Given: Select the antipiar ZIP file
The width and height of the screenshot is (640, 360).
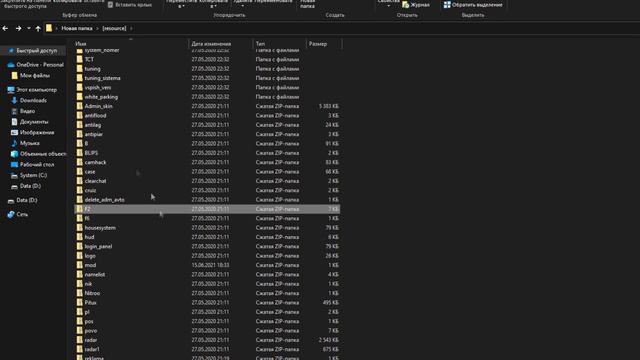Looking at the screenshot, I should pos(93,134).
